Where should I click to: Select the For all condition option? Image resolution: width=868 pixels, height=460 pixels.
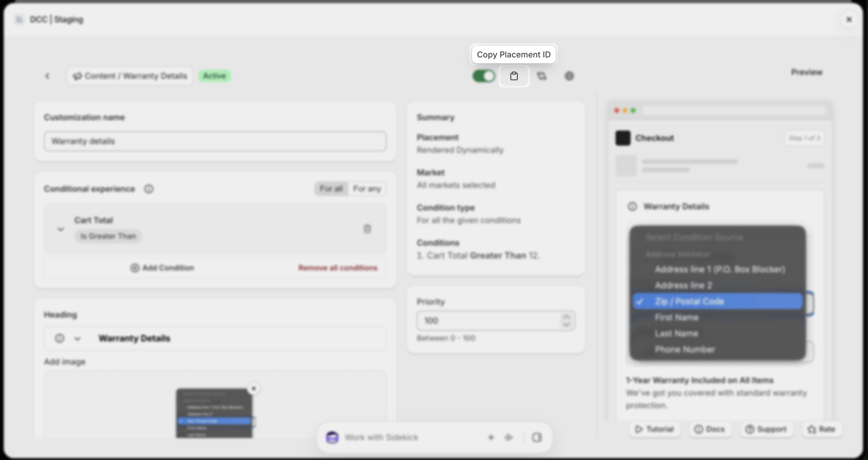[331, 189]
